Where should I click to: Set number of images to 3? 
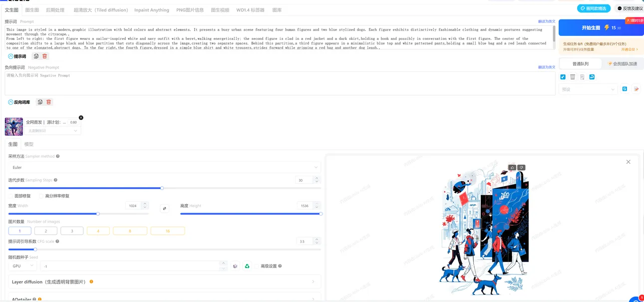click(x=72, y=231)
